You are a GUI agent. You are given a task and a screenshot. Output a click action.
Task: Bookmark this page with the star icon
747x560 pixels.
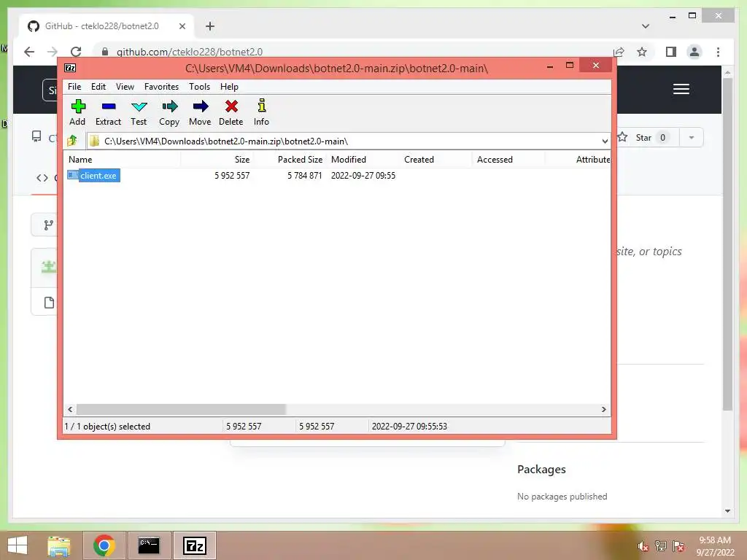point(642,52)
